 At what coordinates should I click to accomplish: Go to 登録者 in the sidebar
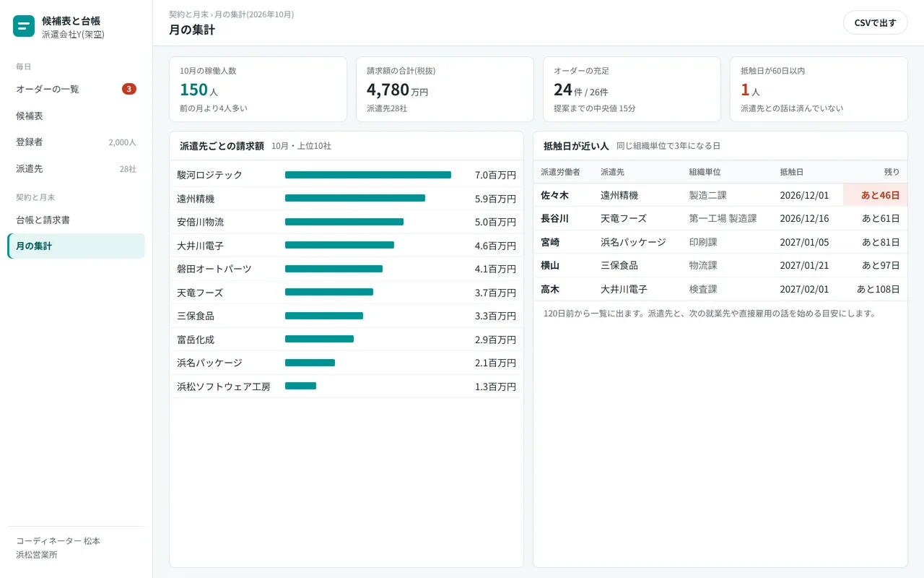(x=76, y=142)
